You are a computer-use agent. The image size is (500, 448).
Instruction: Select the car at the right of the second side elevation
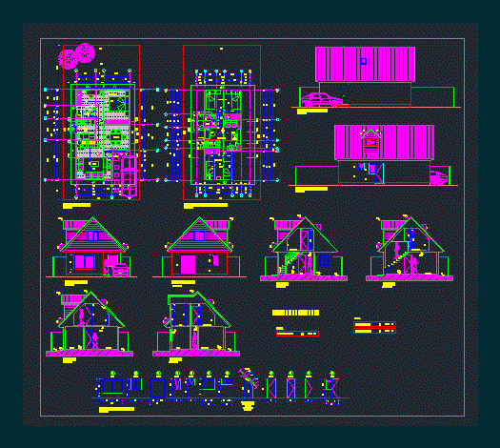438,178
